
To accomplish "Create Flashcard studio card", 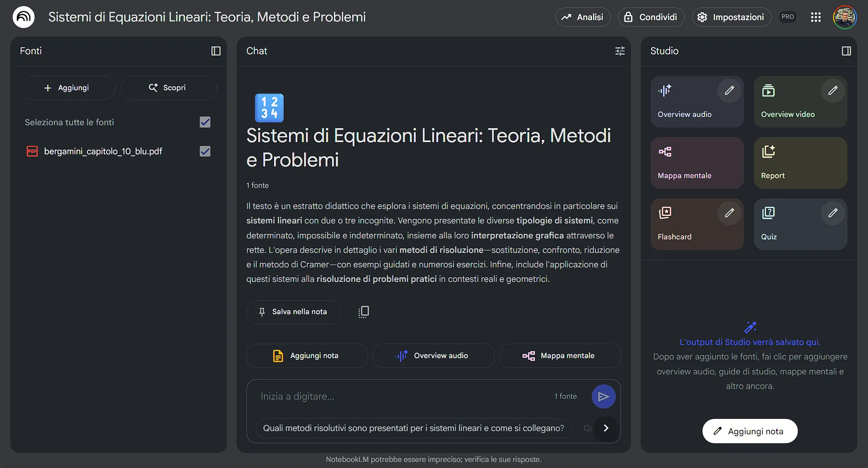I will click(697, 224).
